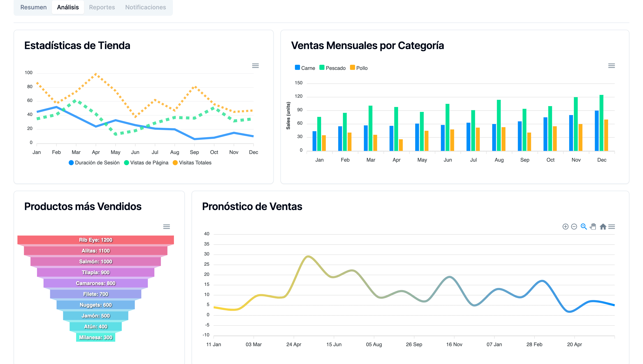Click the Apr peak of Visitas Totales
643x364 pixels.
coord(96,74)
